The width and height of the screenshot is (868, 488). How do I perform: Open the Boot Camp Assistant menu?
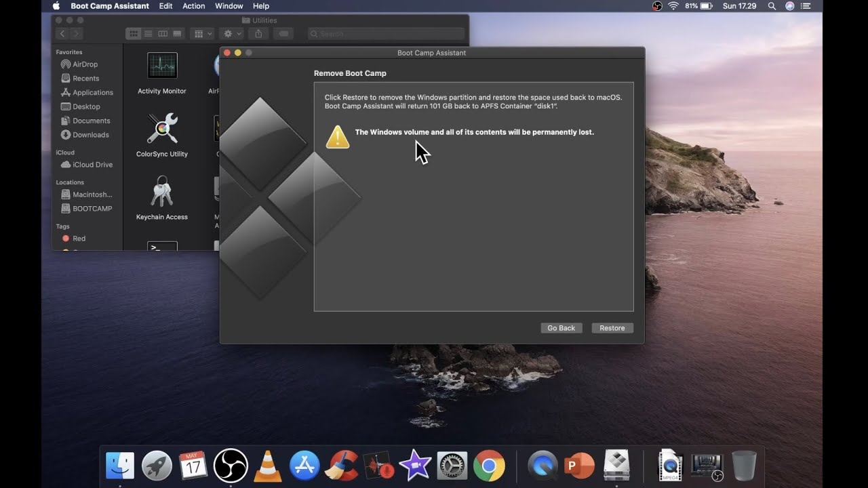coord(110,6)
